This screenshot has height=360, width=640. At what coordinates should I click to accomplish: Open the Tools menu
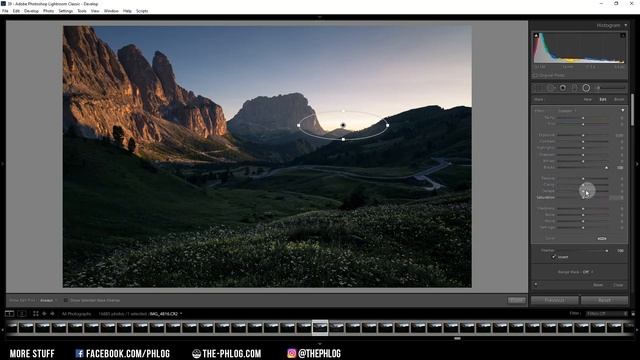click(x=82, y=11)
